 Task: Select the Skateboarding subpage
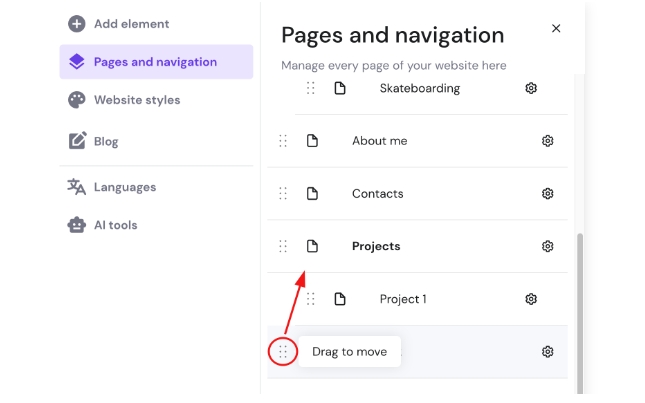(x=419, y=88)
